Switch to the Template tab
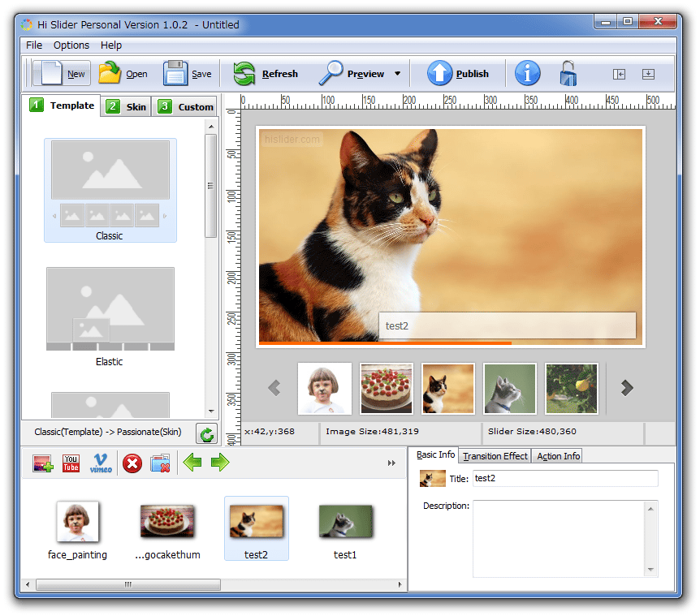 point(62,106)
